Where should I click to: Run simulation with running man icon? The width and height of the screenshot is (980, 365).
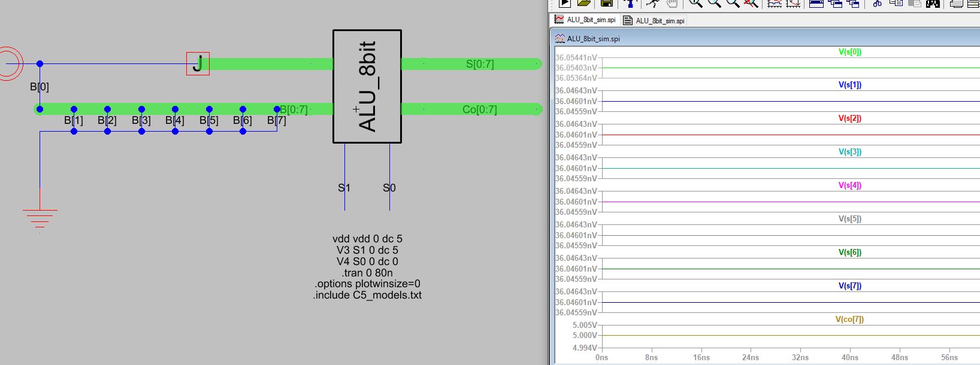[652, 4]
